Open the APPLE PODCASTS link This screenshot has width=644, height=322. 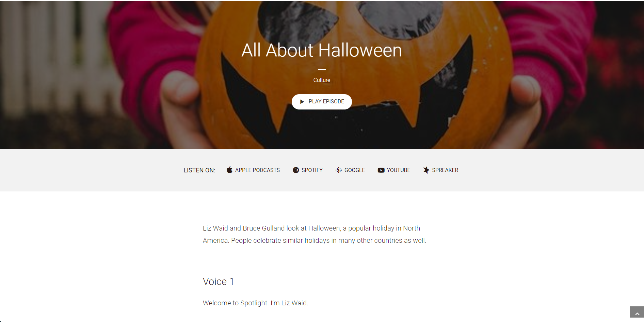point(257,170)
